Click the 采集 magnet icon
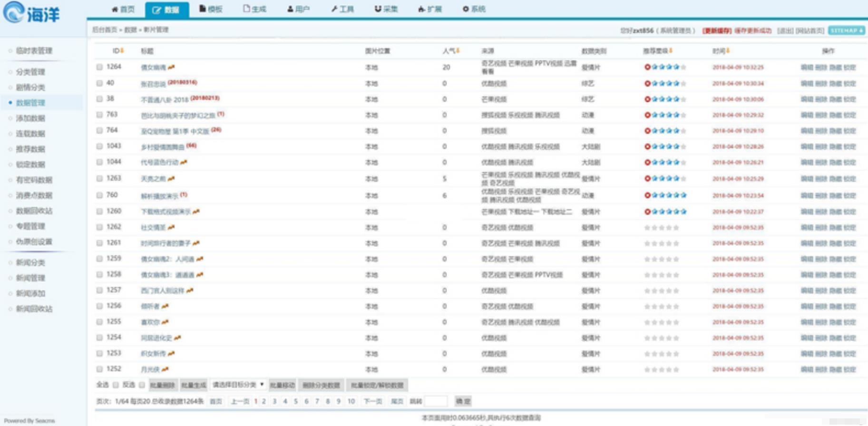The height and width of the screenshot is (426, 868). [x=378, y=9]
